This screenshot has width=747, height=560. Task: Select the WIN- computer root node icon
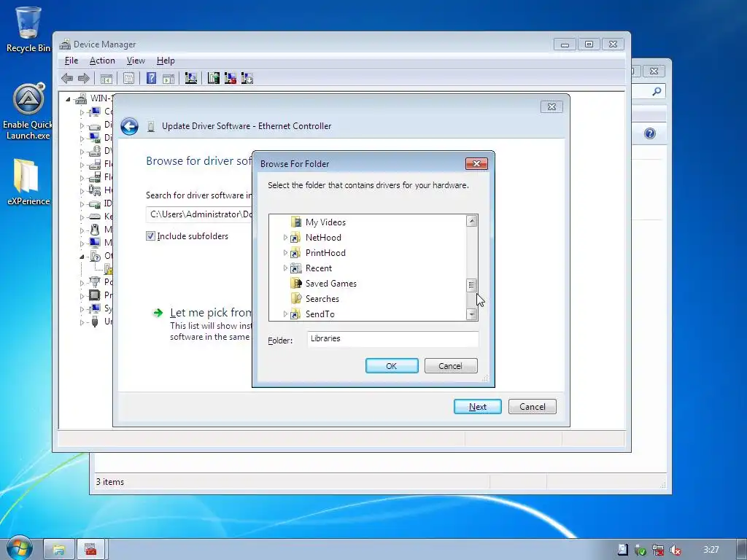tap(82, 98)
